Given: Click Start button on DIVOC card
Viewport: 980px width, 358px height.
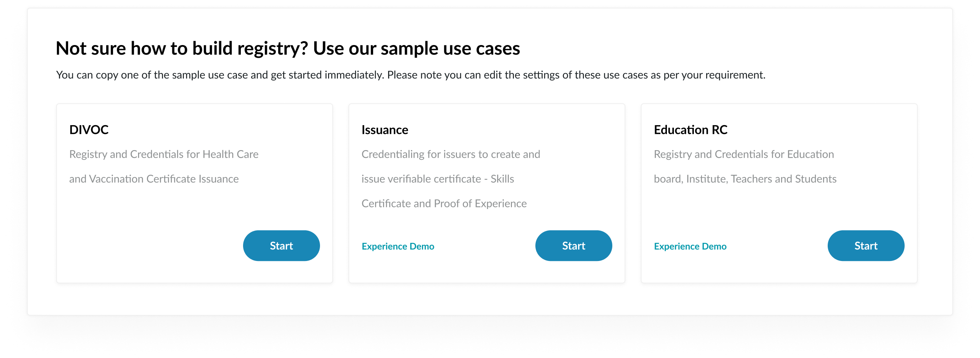Looking at the screenshot, I should pos(281,246).
